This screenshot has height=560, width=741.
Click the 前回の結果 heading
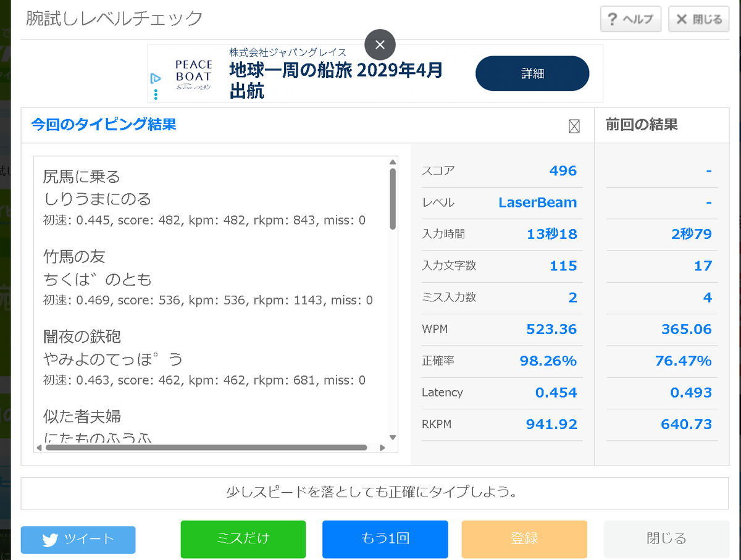pyautogui.click(x=642, y=125)
